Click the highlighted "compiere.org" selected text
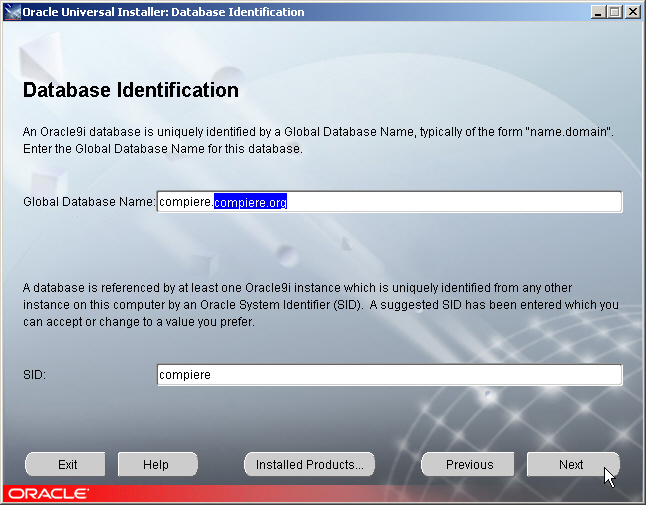This screenshot has height=505, width=646. point(250,202)
